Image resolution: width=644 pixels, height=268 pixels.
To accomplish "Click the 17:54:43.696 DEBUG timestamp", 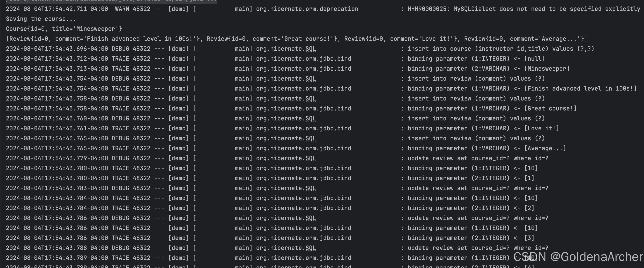I will (x=57, y=49).
